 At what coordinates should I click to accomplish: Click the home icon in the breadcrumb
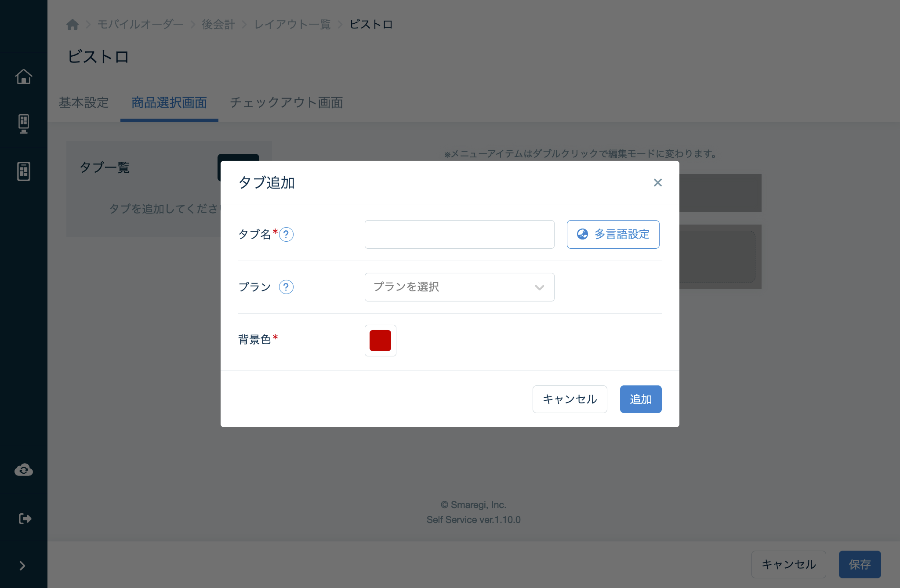[73, 24]
